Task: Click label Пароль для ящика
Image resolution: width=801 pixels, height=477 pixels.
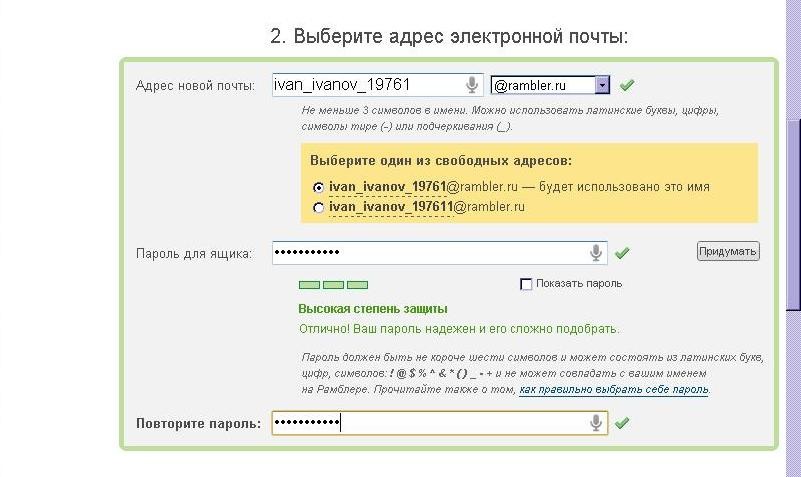Action: (x=194, y=253)
